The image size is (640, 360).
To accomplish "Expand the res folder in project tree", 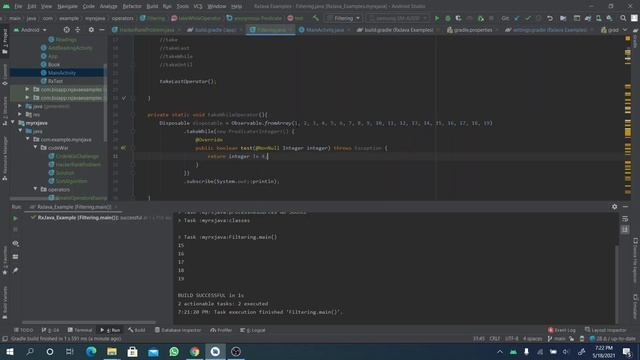I will [x=20, y=114].
